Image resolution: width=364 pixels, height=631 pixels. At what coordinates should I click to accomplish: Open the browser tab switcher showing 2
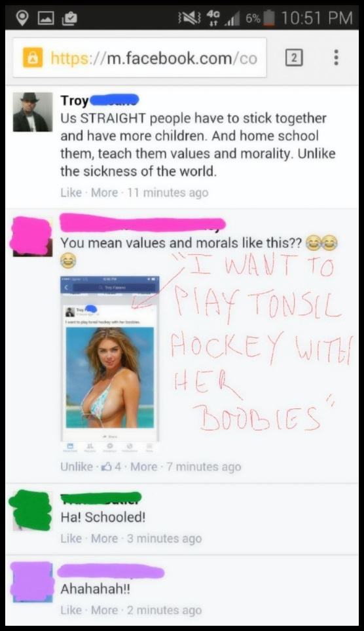tap(293, 58)
